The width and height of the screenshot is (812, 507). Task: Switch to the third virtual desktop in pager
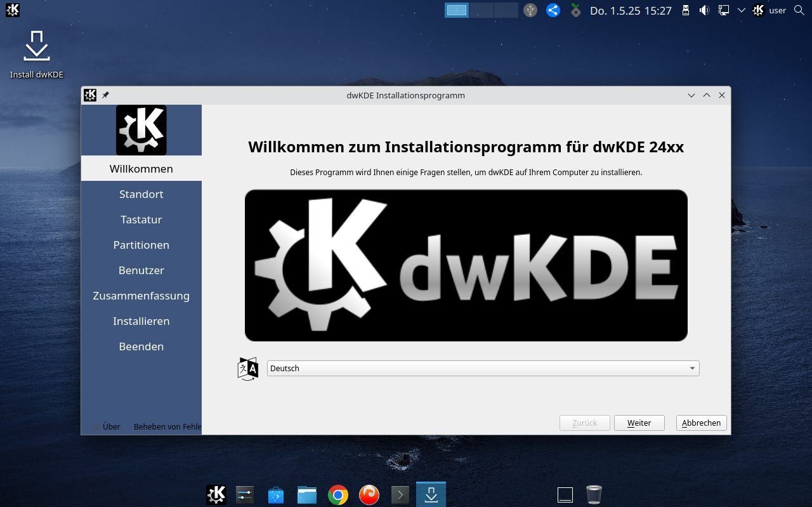pyautogui.click(x=506, y=10)
